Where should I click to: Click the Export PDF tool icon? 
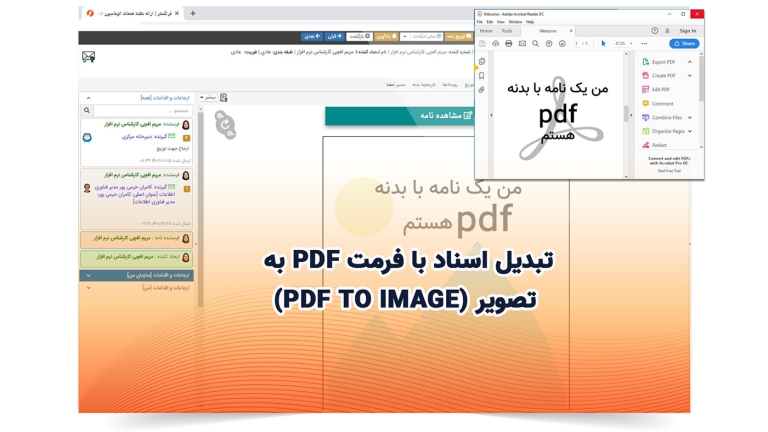click(x=646, y=62)
